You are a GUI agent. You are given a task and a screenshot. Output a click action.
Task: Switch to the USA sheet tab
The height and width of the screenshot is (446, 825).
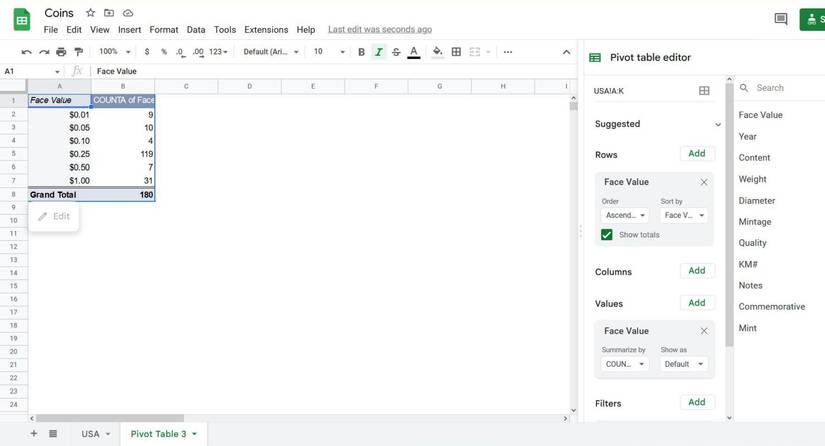pos(90,434)
